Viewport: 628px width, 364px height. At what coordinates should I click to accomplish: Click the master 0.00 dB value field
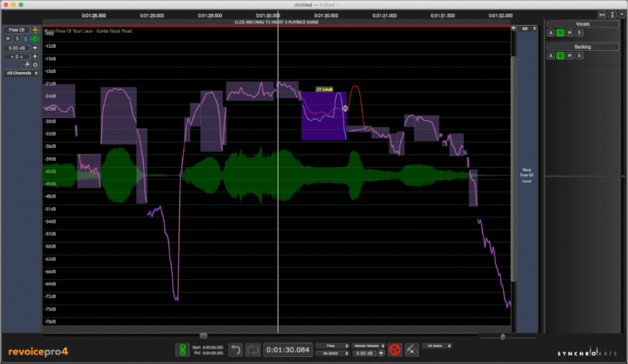tap(364, 353)
